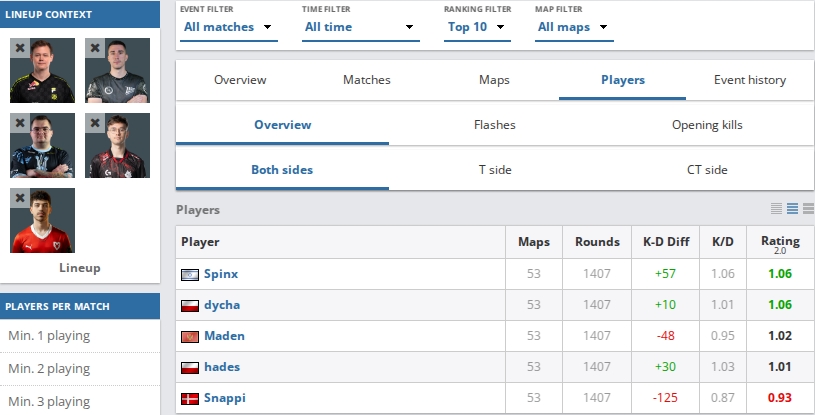Click Spinx's +57 K-D Diff value
Screen dimensions: 815x415
coord(665,274)
